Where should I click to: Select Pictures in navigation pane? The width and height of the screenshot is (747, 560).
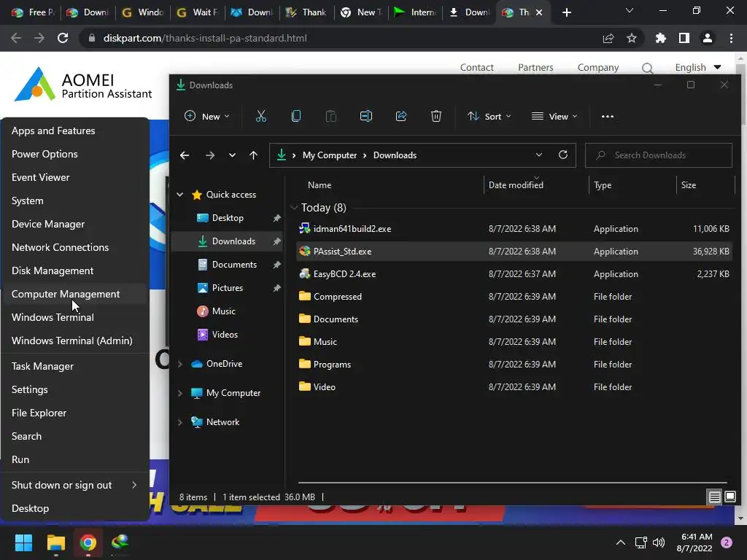tap(228, 287)
